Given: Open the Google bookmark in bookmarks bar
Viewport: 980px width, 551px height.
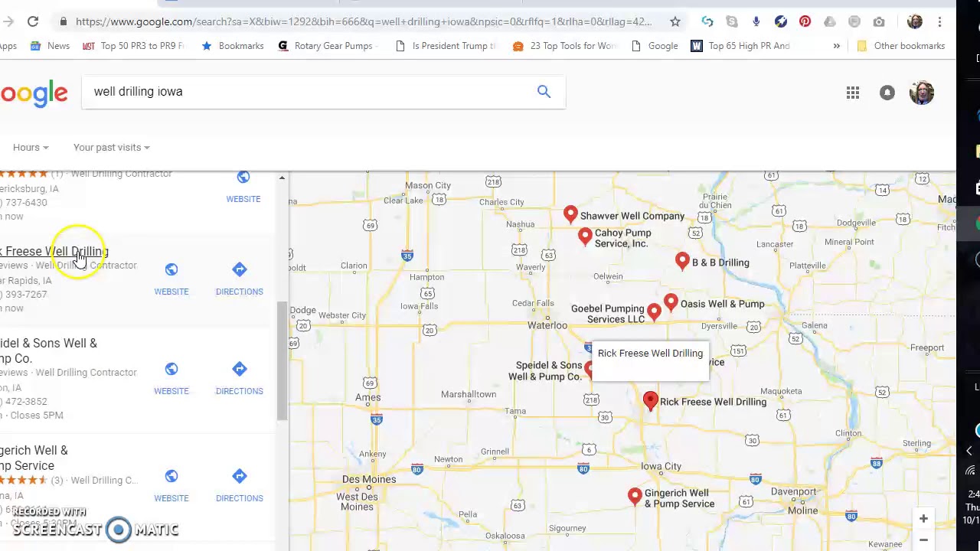Looking at the screenshot, I should (654, 46).
